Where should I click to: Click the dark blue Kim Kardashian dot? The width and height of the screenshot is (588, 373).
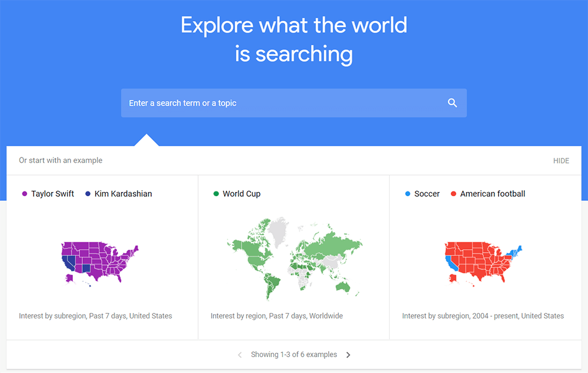click(88, 194)
